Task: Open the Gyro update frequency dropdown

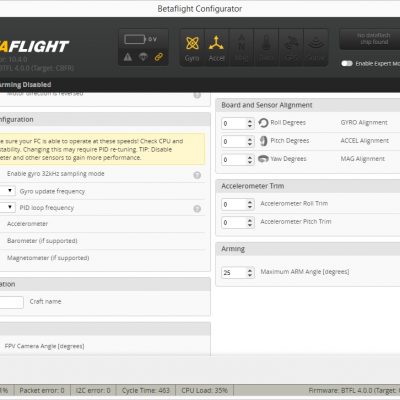Action: point(7,191)
